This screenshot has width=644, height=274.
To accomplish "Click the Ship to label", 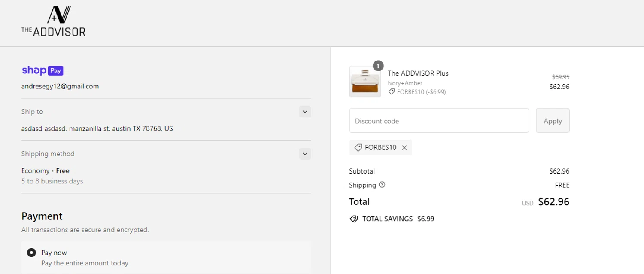I will [x=32, y=112].
